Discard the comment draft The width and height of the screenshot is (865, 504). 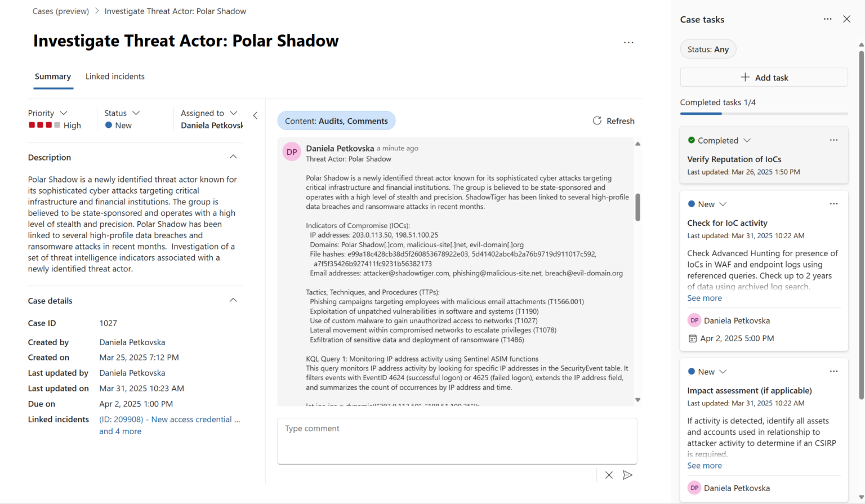[x=608, y=475]
